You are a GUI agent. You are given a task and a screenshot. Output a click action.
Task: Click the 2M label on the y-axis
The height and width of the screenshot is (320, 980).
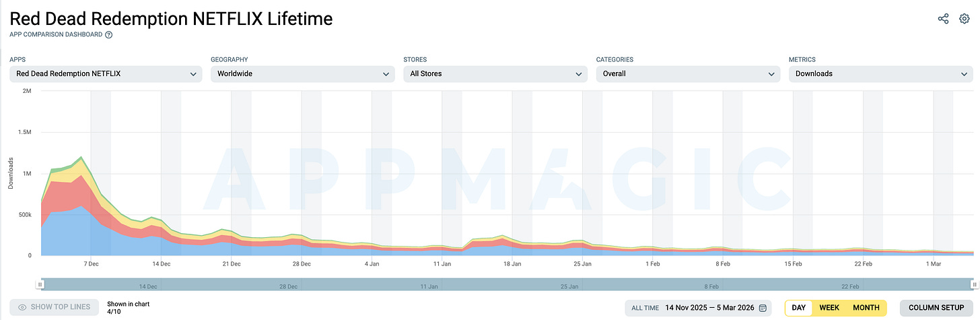click(27, 91)
